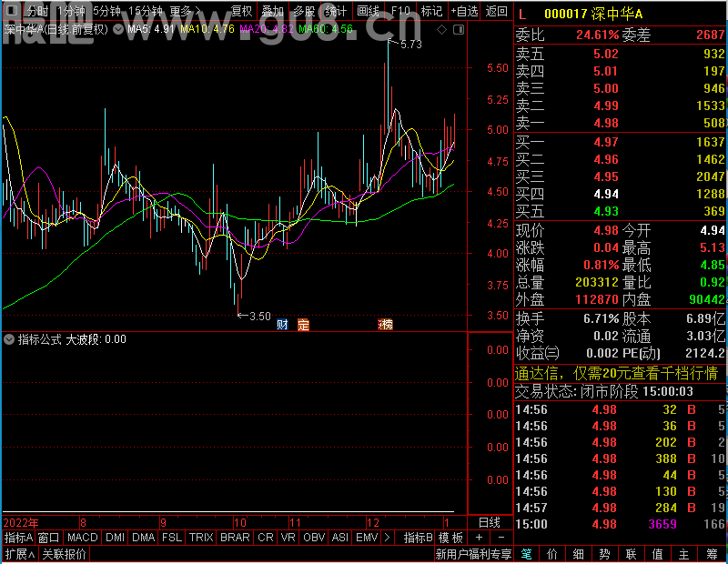728x564 pixels.
Task: Open the 统计 statistics tool
Action: [x=336, y=11]
